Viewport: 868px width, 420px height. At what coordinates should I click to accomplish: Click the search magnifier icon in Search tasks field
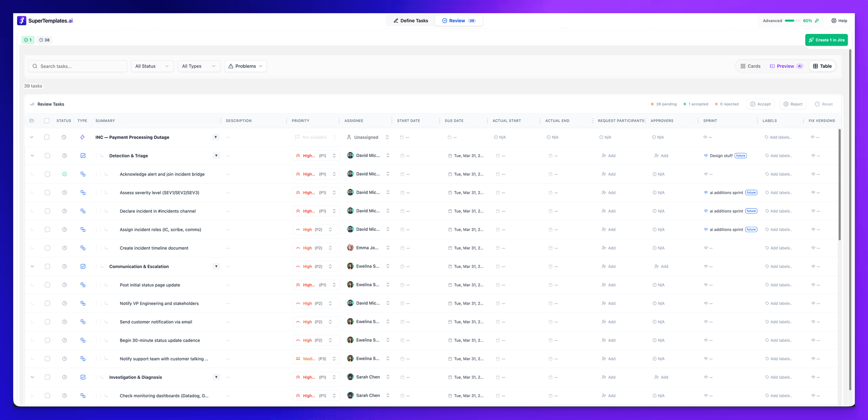pyautogui.click(x=35, y=66)
